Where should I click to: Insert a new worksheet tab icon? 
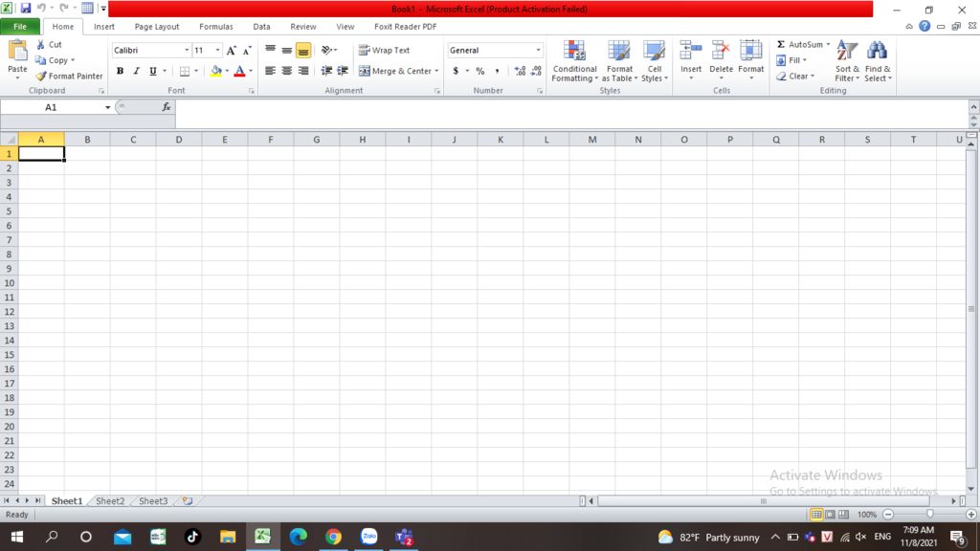[187, 501]
